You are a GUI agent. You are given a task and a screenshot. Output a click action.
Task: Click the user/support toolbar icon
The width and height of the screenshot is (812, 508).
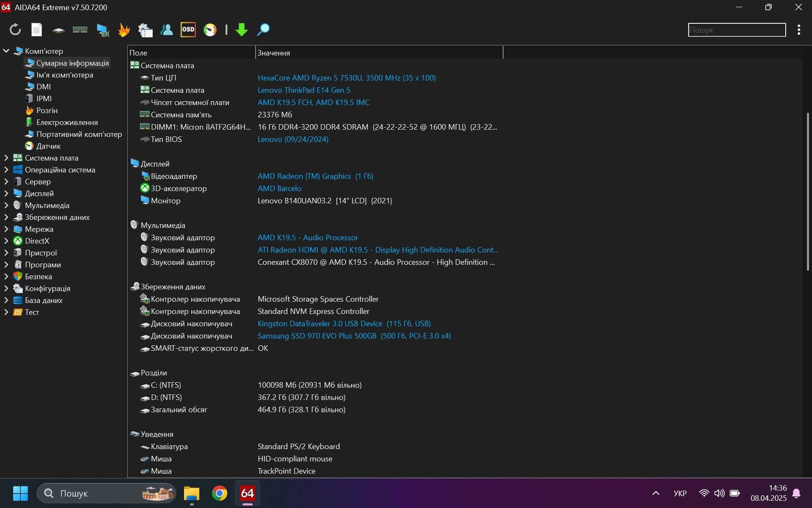[167, 30]
